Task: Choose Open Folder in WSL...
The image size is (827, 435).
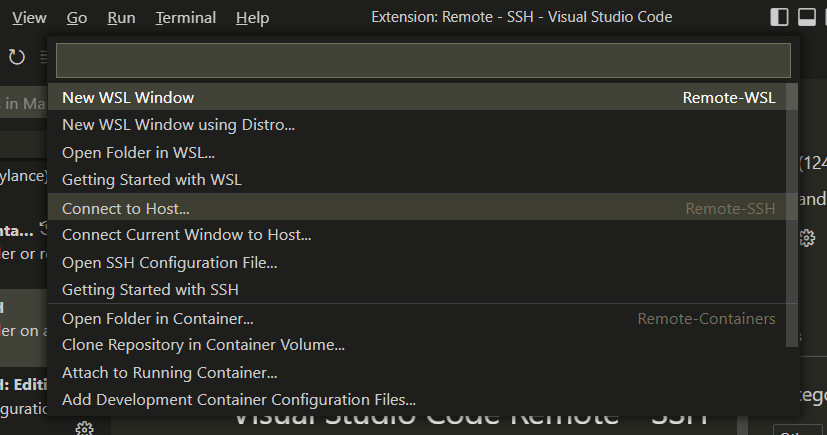Action: pos(423,152)
